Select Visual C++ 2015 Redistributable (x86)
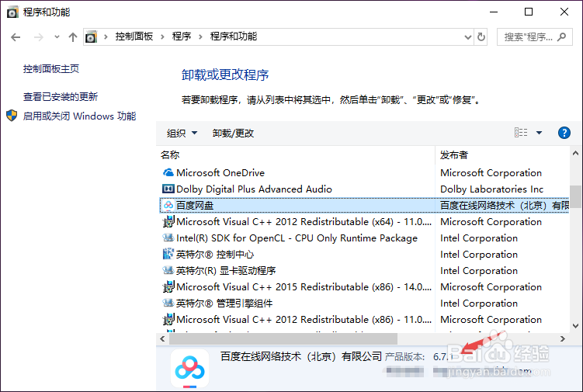 tap(364, 287)
